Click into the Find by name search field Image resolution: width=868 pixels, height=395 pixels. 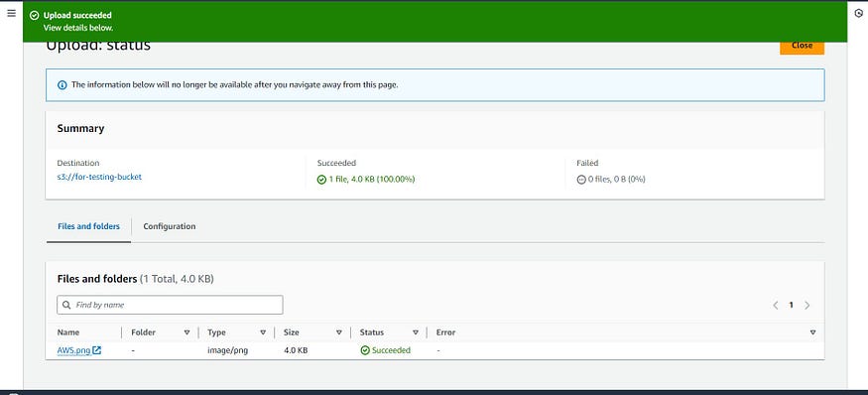tap(170, 305)
